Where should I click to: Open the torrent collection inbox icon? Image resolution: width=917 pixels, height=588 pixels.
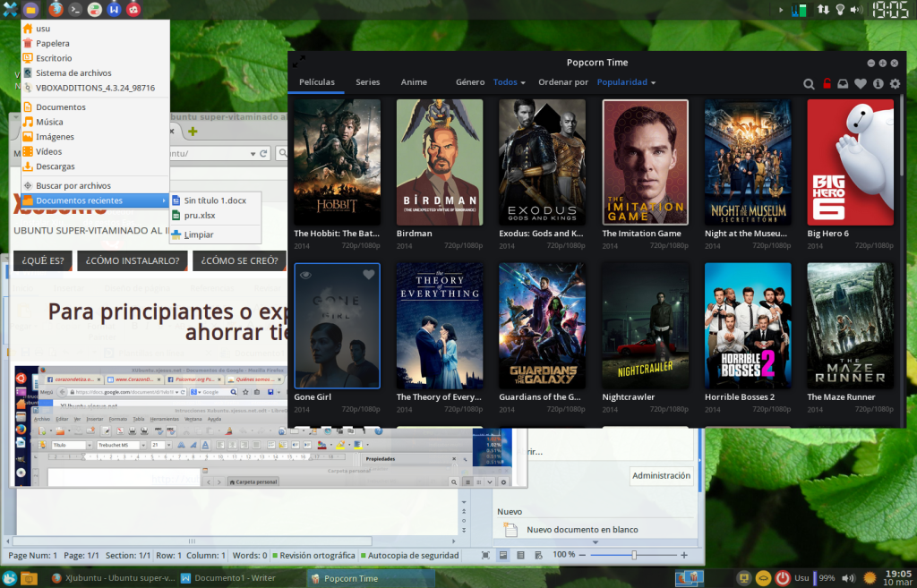click(843, 83)
